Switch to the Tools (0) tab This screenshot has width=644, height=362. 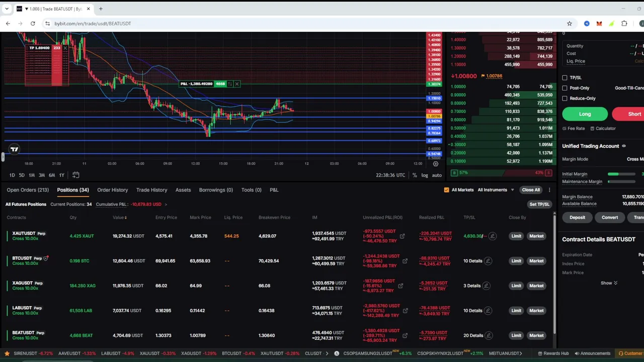pyautogui.click(x=251, y=190)
